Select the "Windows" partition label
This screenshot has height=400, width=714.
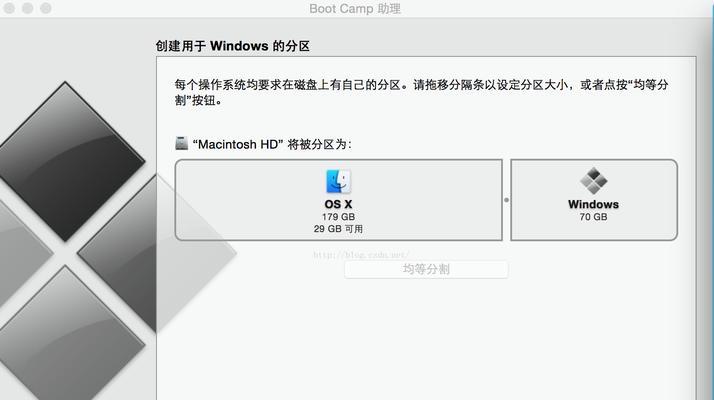point(593,204)
